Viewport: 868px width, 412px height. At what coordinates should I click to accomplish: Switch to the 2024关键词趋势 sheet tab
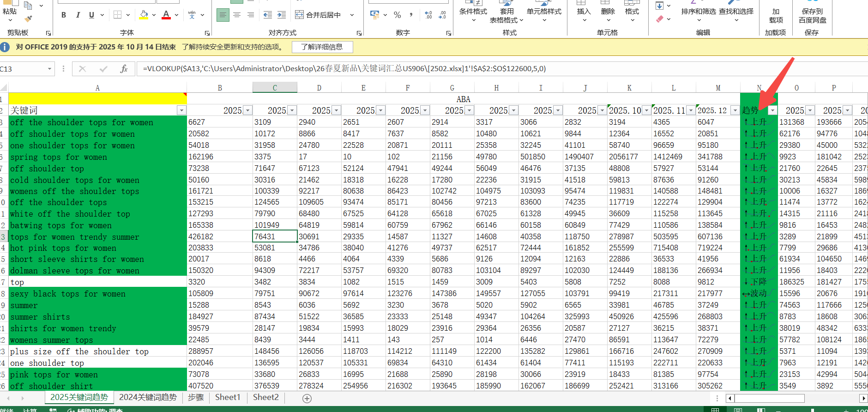tap(148, 397)
